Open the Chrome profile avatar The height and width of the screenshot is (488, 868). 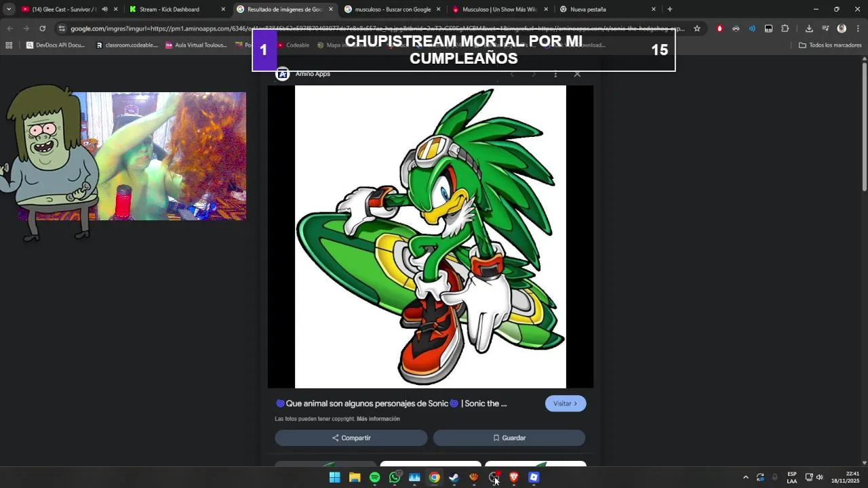point(842,28)
